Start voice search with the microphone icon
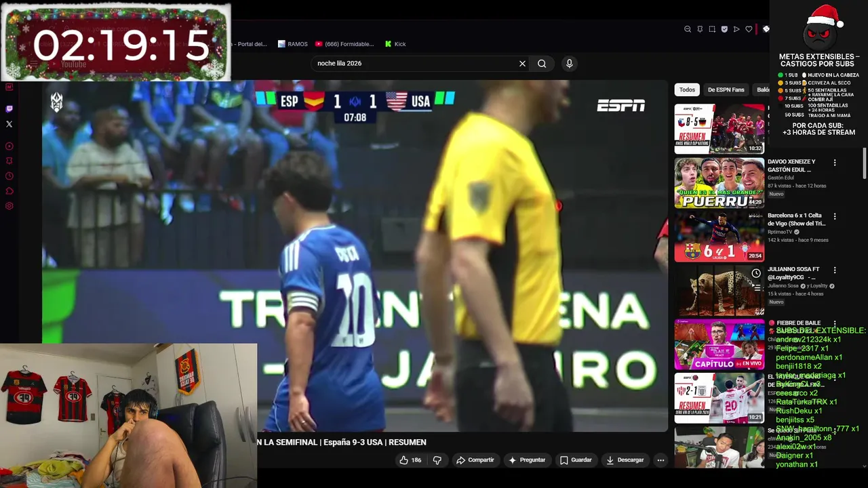Viewport: 868px width, 488px height. click(x=569, y=64)
